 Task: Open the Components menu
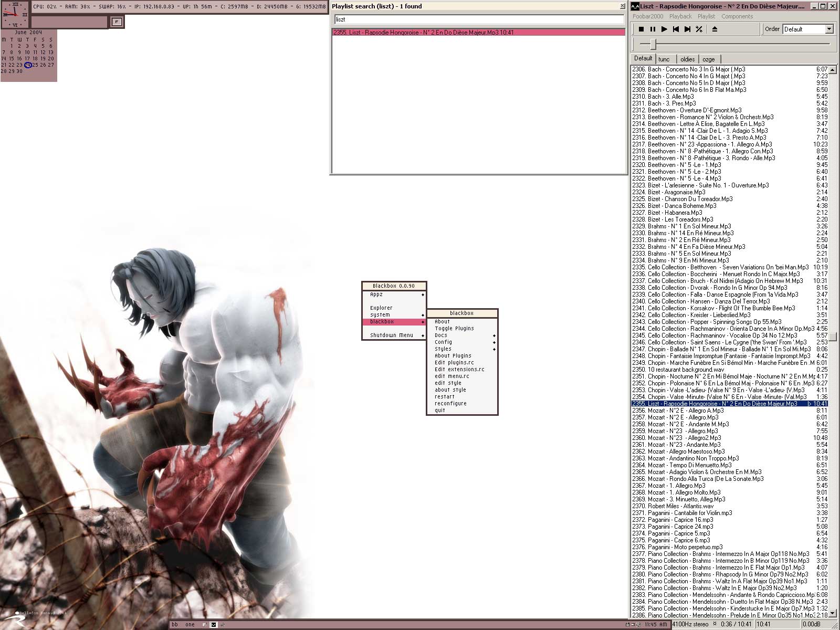(x=737, y=16)
